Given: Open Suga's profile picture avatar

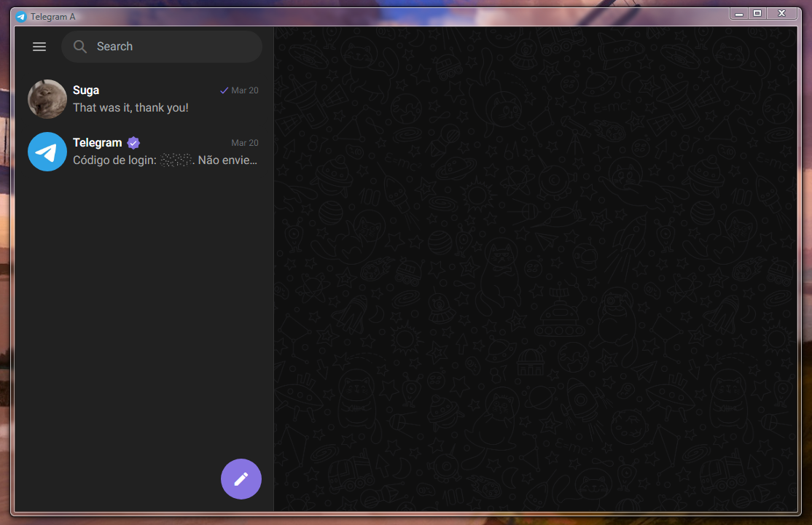Looking at the screenshot, I should (x=47, y=99).
